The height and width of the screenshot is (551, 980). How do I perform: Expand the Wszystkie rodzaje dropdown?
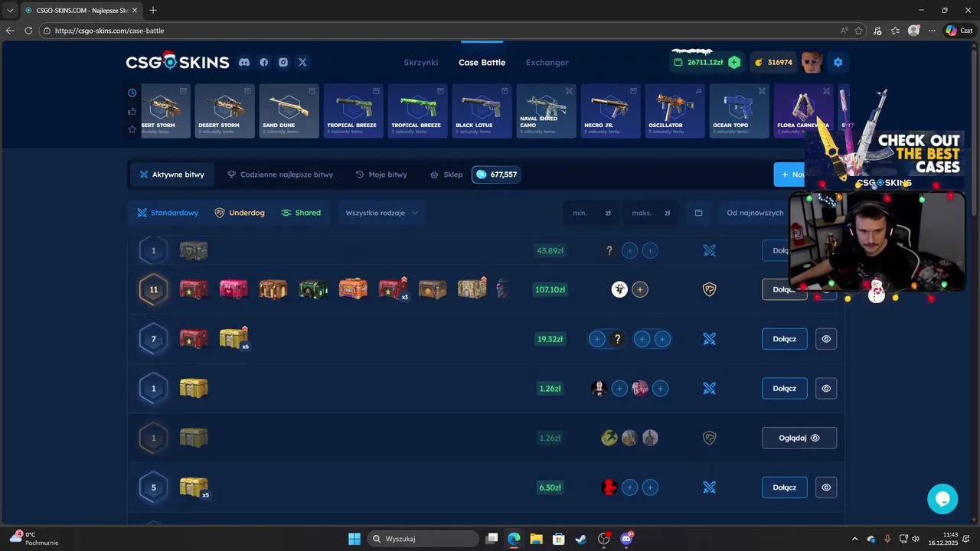click(381, 213)
